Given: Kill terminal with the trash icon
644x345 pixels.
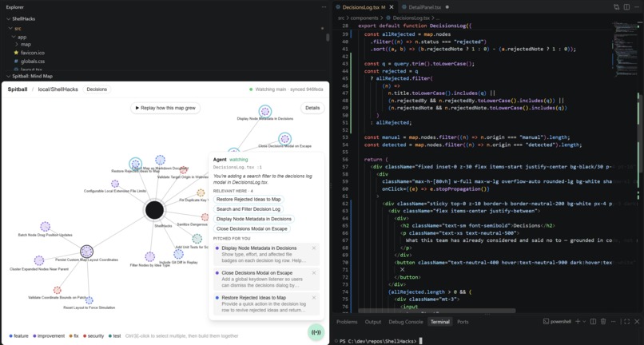Looking at the screenshot, I should pos(603,322).
